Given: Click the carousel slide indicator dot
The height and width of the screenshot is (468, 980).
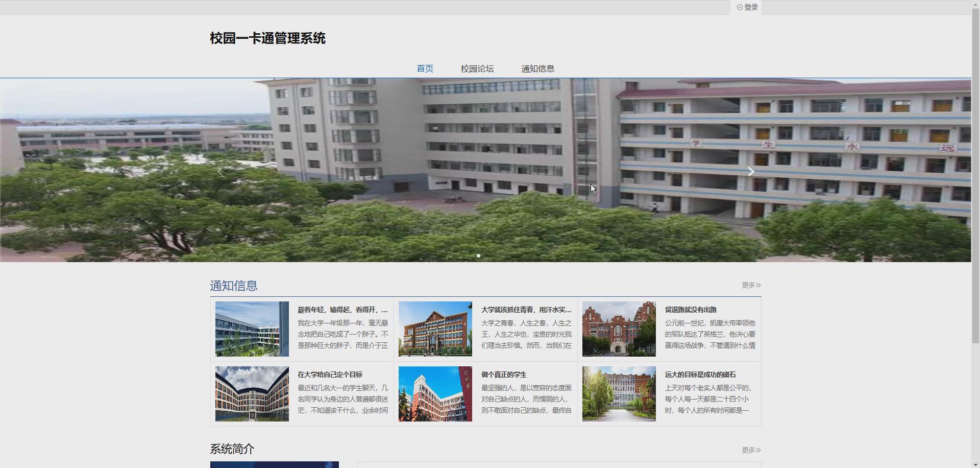Looking at the screenshot, I should tap(478, 255).
